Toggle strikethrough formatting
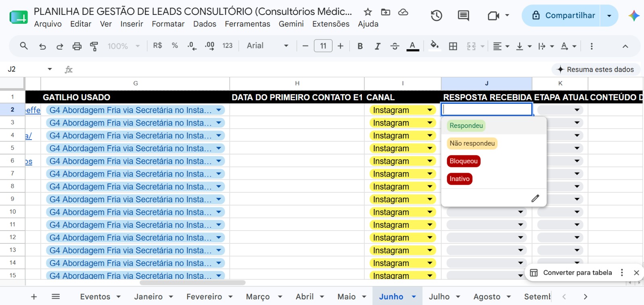This screenshot has height=305, width=644. (395, 46)
